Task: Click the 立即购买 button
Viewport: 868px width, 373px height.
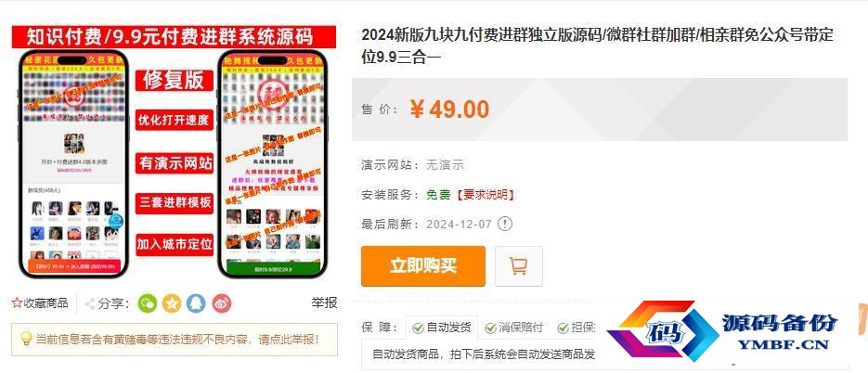Action: 423,266
